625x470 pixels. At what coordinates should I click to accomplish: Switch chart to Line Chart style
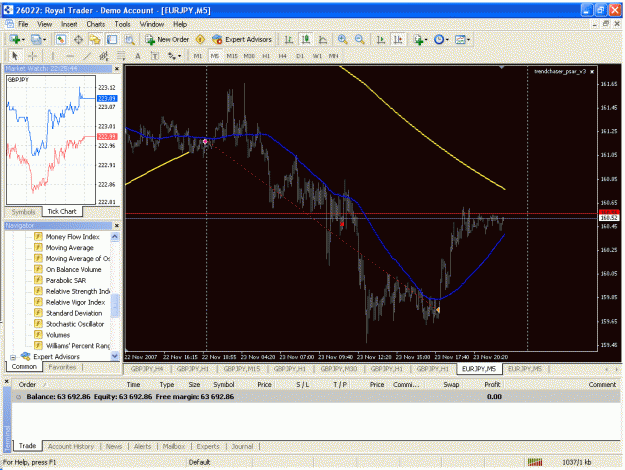(323, 39)
